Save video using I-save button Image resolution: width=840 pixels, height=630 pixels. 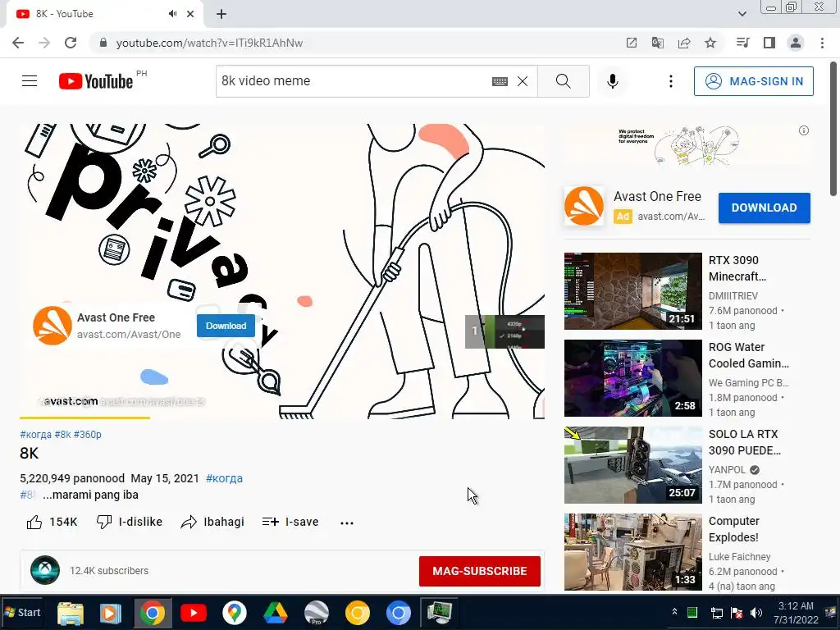click(290, 522)
